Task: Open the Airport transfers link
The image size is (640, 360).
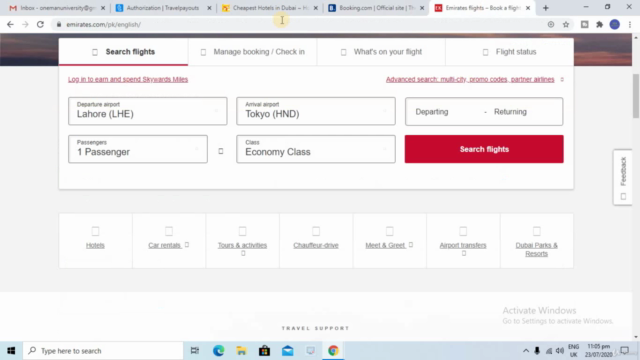Action: pos(463,245)
